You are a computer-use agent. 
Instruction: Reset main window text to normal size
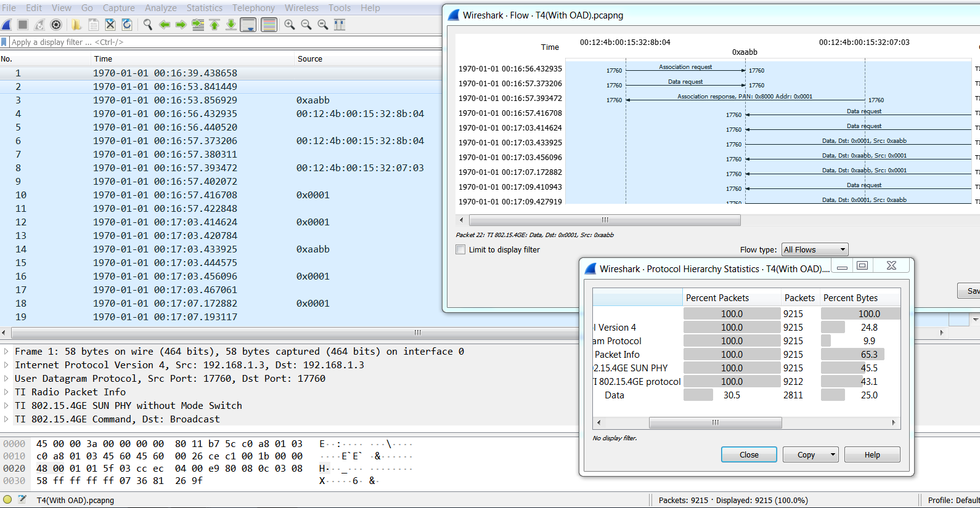pos(323,25)
